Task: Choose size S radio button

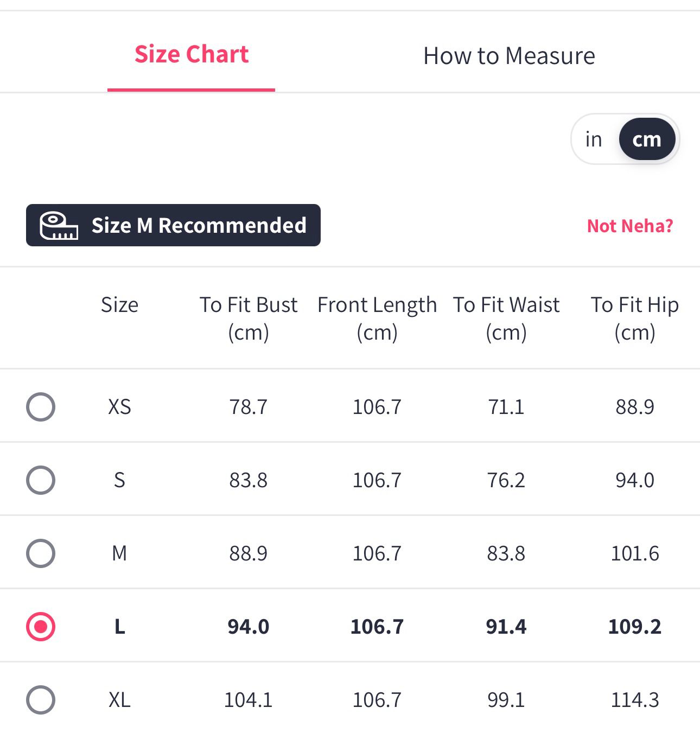Action: point(41,480)
